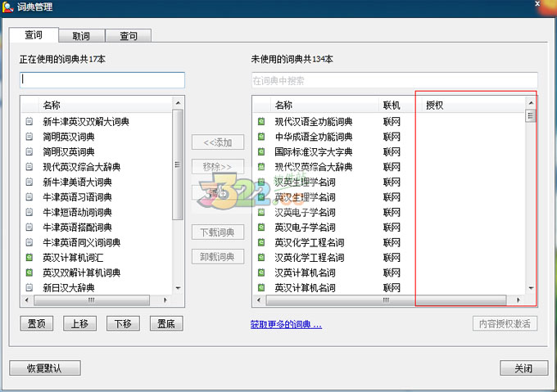
Task: Click the 下载词典 button
Action: (218, 232)
